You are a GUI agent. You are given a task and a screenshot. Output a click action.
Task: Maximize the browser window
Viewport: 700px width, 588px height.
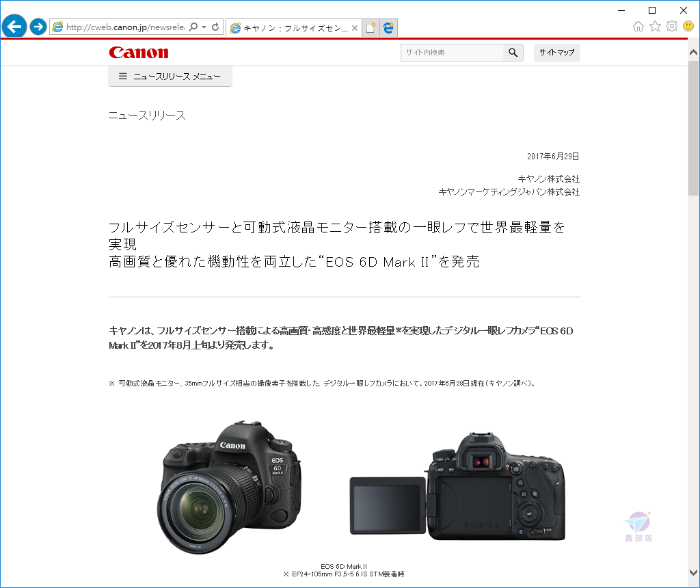pyautogui.click(x=652, y=10)
